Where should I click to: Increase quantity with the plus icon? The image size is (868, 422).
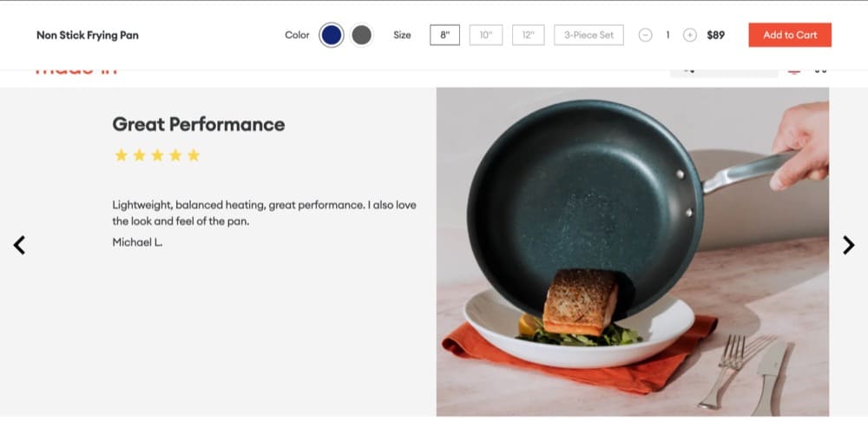(x=689, y=36)
